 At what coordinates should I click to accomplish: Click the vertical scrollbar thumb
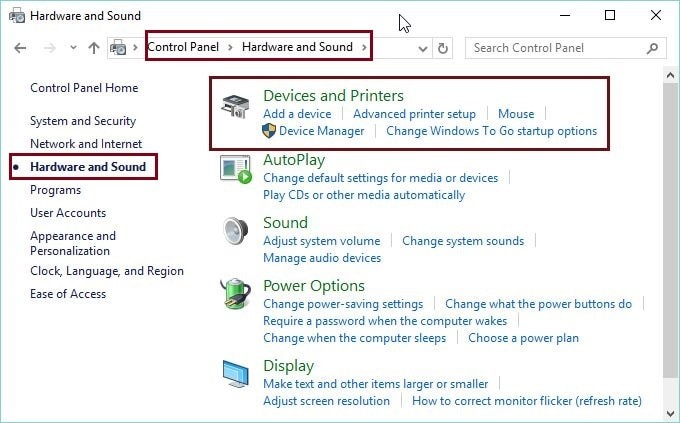(x=670, y=230)
